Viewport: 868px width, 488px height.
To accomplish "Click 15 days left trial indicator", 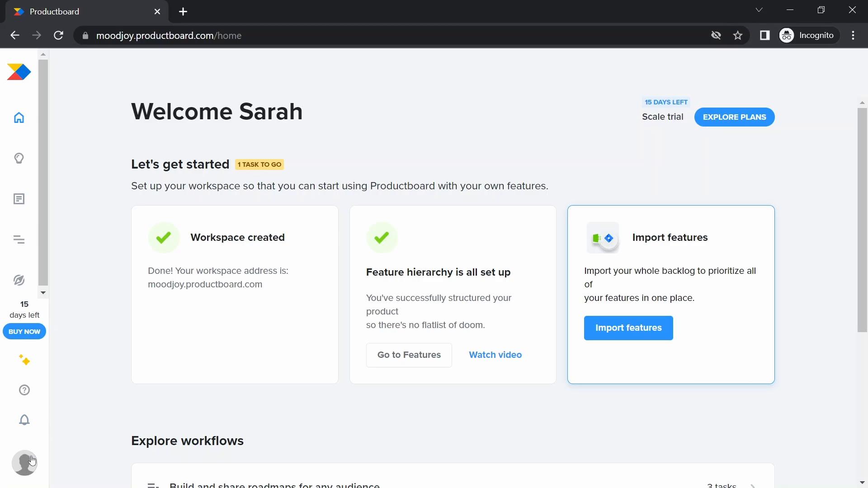I will point(666,102).
